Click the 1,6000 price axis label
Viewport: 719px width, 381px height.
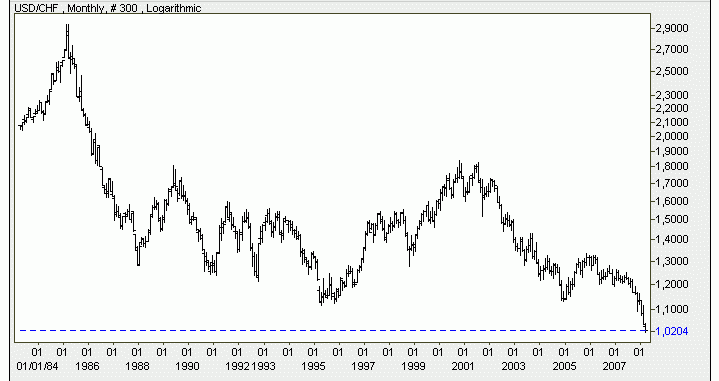point(672,202)
